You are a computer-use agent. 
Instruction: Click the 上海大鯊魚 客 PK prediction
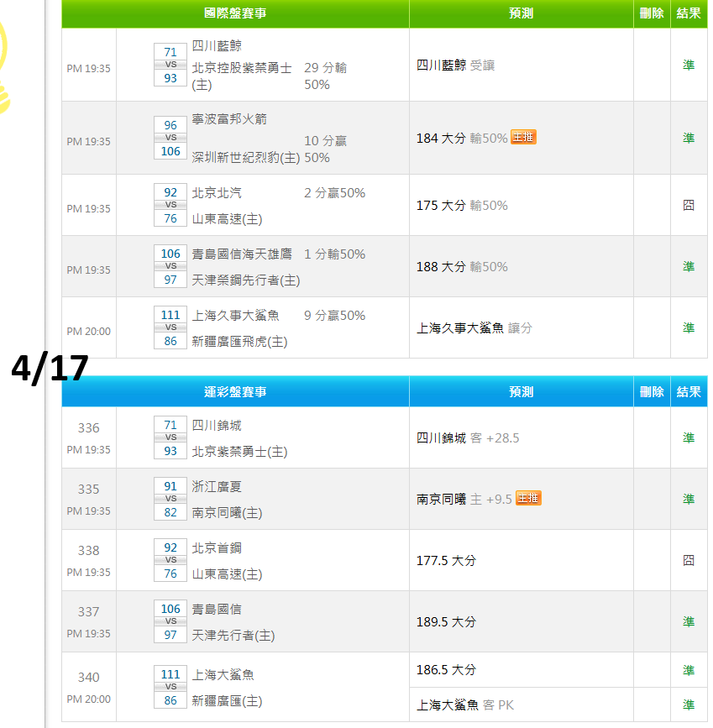click(x=465, y=704)
